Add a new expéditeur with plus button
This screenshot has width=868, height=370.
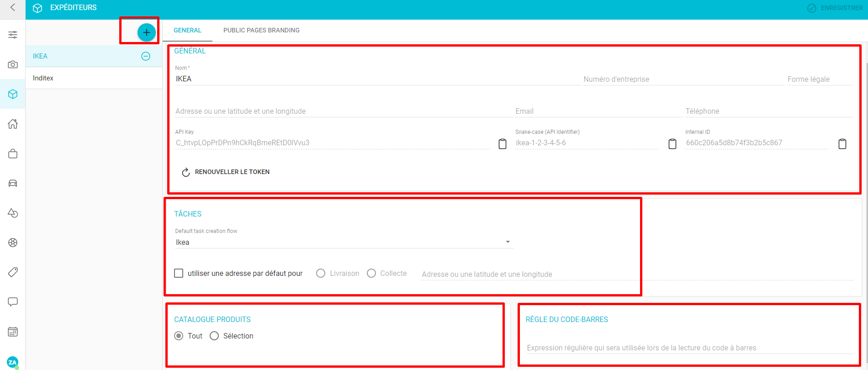click(x=146, y=32)
